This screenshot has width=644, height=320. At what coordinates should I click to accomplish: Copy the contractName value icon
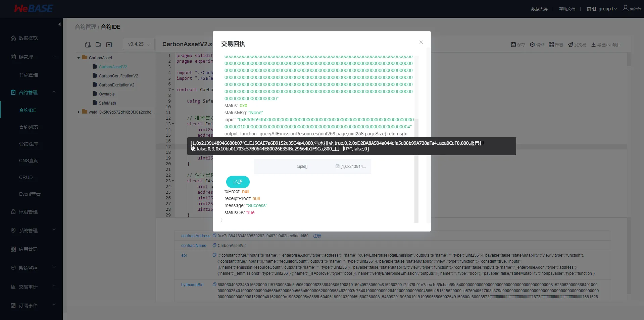214,245
